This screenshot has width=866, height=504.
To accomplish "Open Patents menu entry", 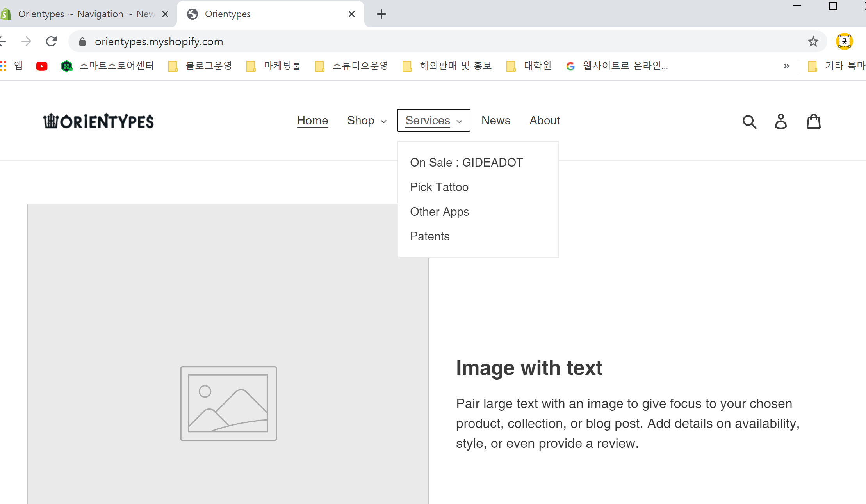I will pyautogui.click(x=429, y=236).
